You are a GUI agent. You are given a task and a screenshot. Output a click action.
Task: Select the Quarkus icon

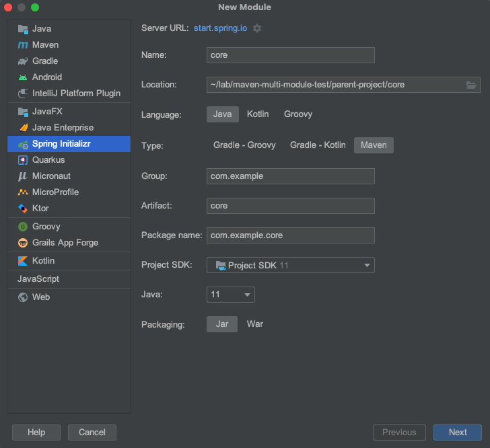pos(23,160)
